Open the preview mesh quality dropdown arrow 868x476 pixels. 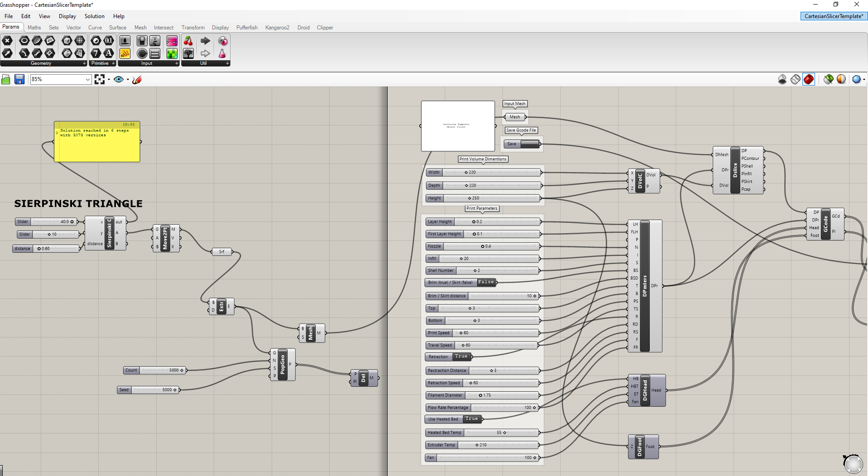click(864, 79)
